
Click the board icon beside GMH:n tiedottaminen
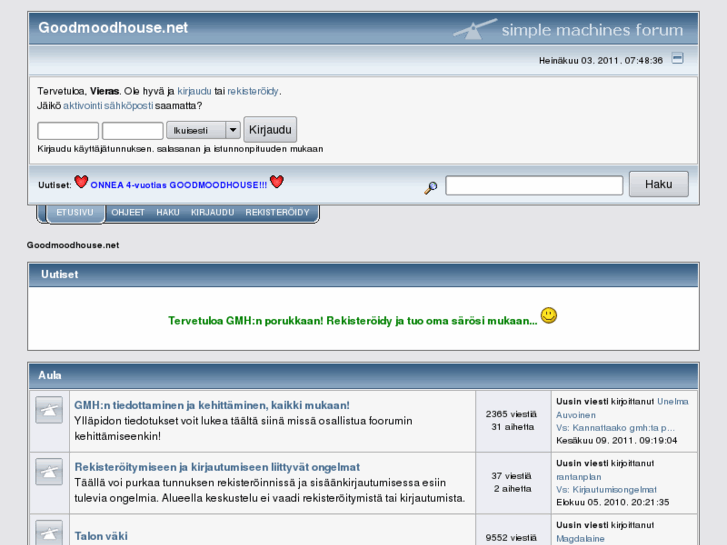coord(49,410)
